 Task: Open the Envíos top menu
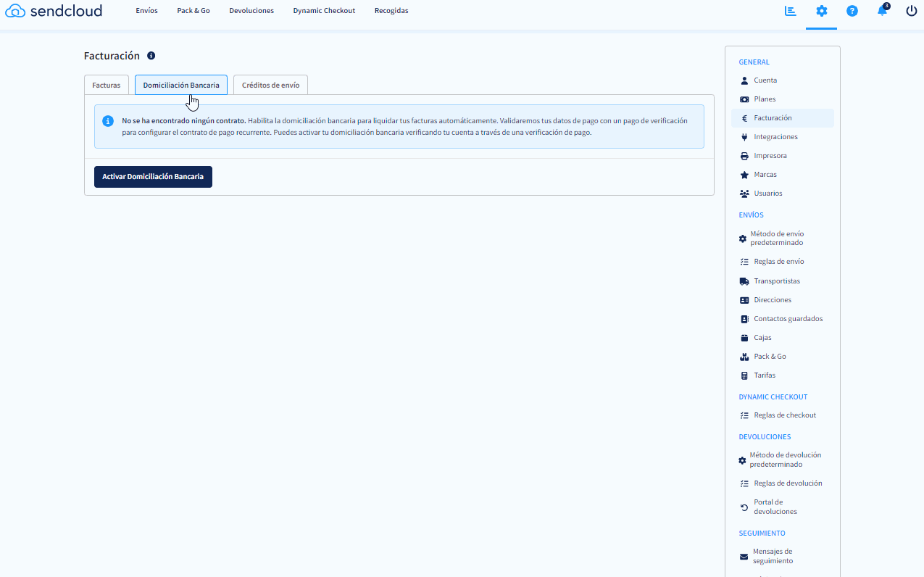point(146,11)
